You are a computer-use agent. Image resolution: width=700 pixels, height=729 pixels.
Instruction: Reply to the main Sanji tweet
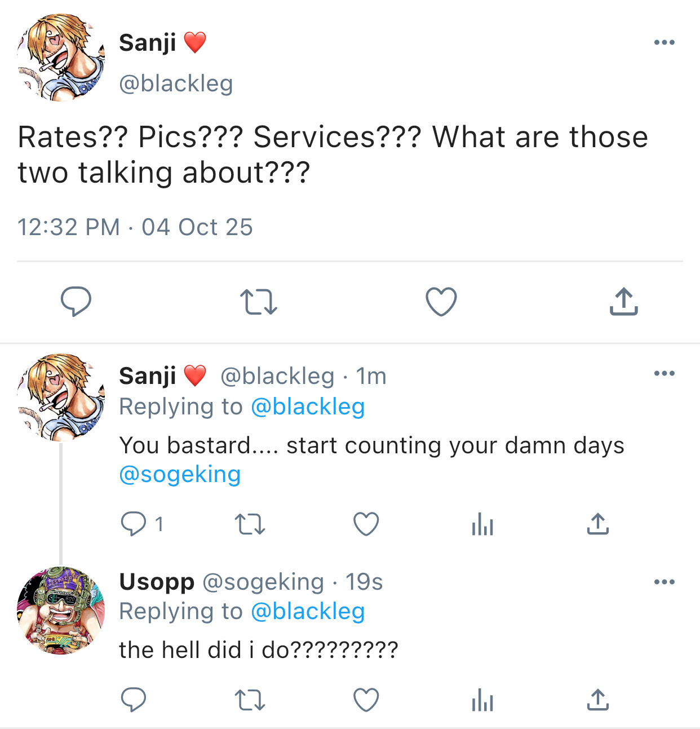coord(76,301)
